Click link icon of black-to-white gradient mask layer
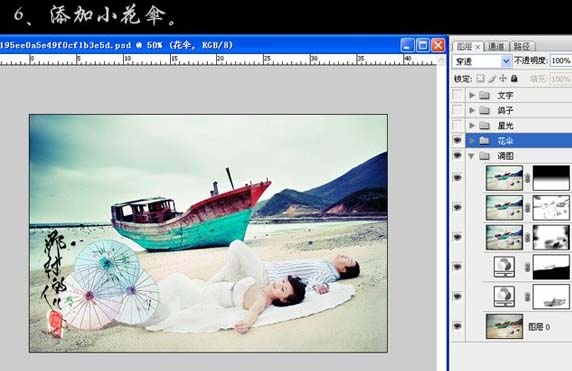572x371 pixels. (527, 178)
